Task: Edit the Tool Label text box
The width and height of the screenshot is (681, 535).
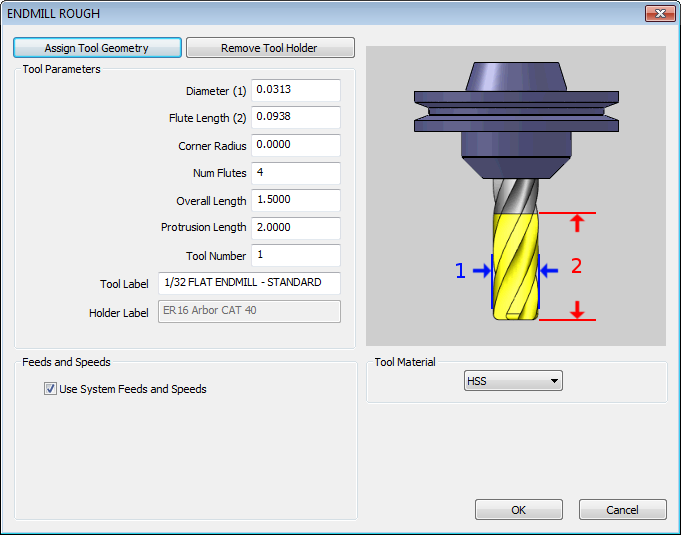Action: point(249,283)
